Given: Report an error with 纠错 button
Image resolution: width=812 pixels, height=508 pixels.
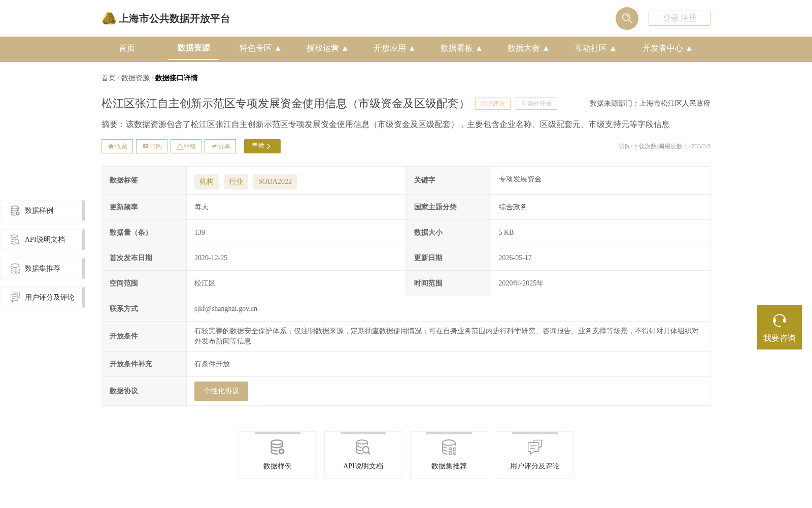Looking at the screenshot, I should point(186,146).
